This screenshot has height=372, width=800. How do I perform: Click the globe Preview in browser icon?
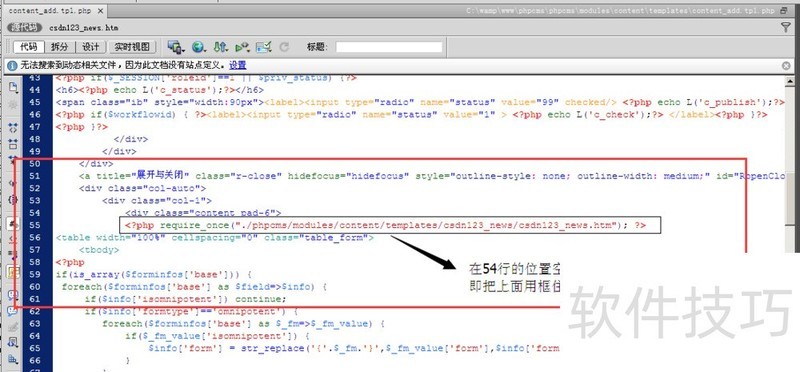point(198,47)
